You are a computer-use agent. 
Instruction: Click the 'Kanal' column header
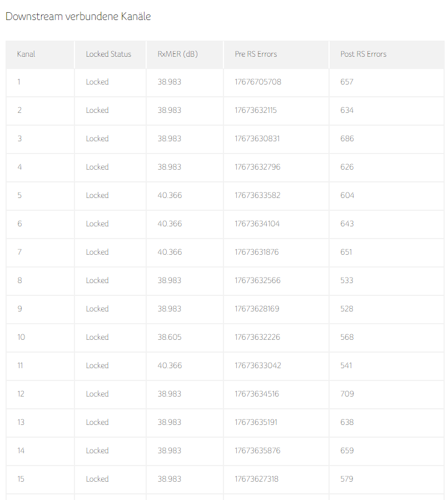pyautogui.click(x=26, y=54)
